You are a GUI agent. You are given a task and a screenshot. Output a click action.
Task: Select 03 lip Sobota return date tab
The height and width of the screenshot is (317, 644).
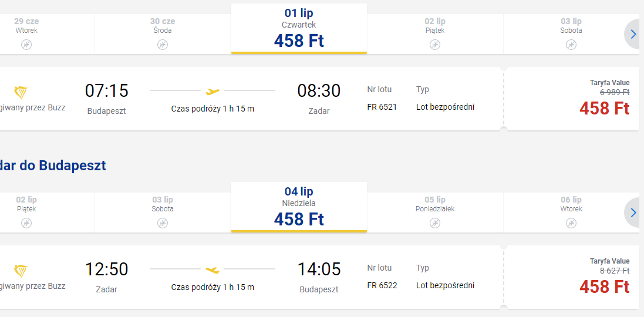[163, 213]
